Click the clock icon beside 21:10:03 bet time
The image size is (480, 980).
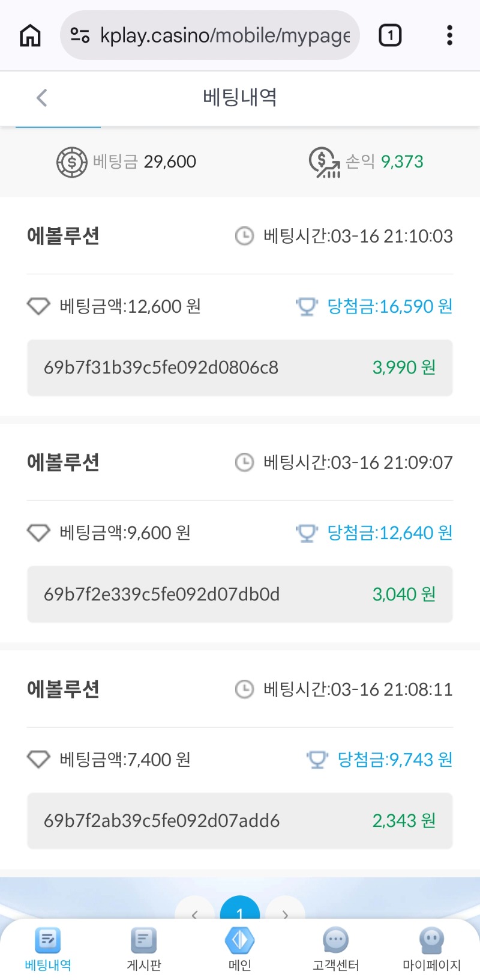click(244, 236)
